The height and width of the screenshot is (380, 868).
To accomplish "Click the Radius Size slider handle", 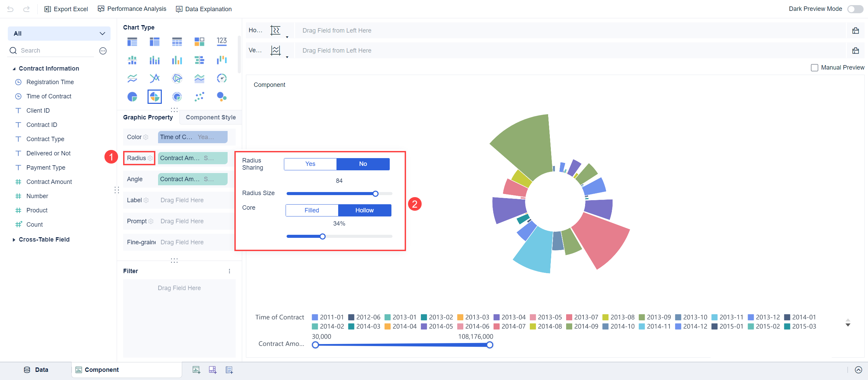I will 375,194.
